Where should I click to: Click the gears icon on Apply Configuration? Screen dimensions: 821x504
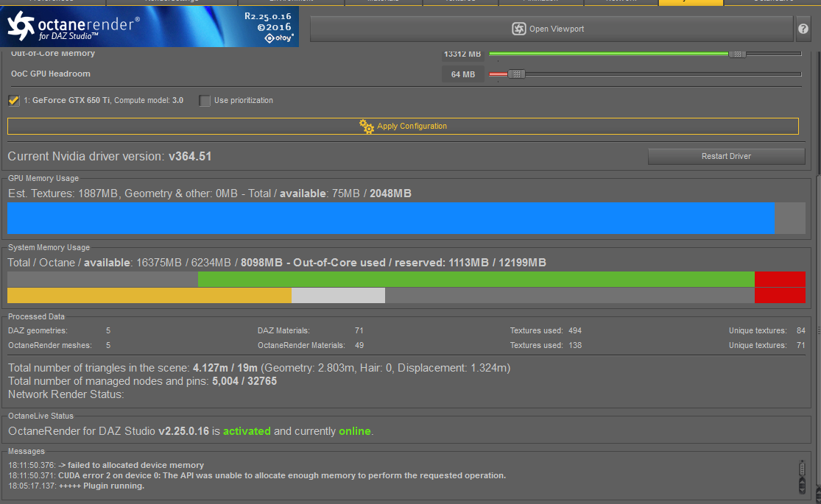tap(367, 126)
